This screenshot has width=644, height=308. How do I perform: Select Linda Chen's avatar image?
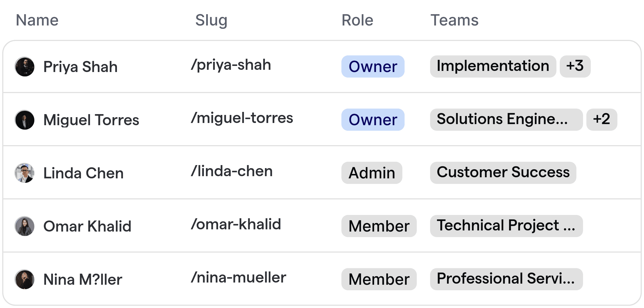24,173
